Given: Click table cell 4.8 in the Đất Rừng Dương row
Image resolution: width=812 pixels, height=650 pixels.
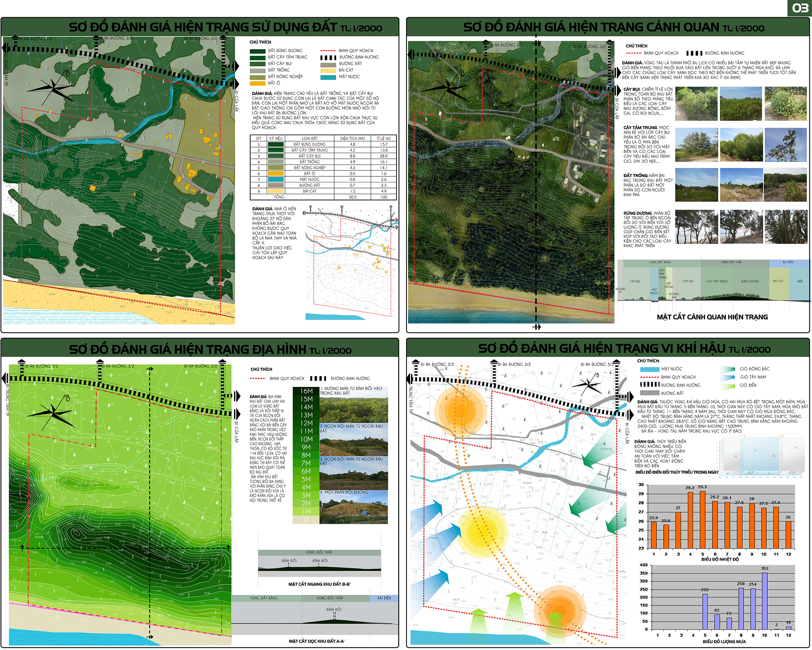Looking at the screenshot, I should coord(352,144).
